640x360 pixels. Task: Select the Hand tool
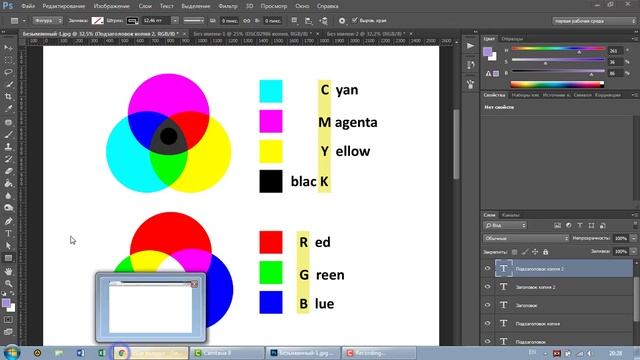(x=8, y=271)
